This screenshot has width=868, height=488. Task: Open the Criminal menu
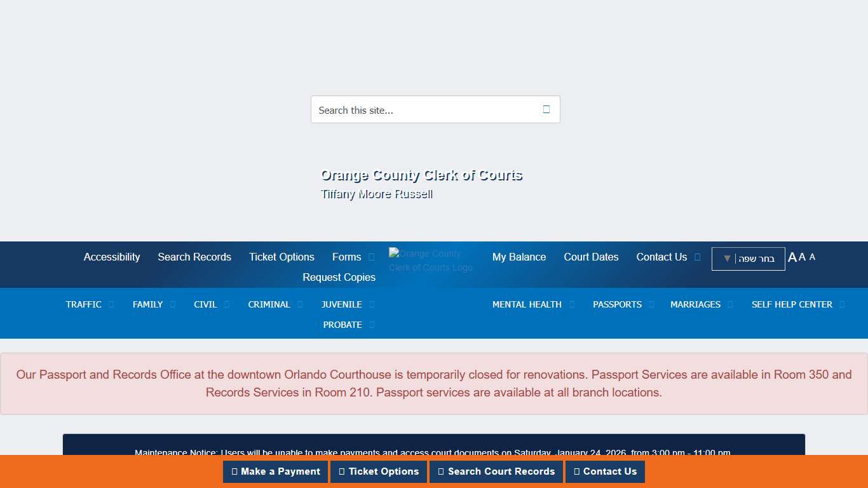coord(269,304)
